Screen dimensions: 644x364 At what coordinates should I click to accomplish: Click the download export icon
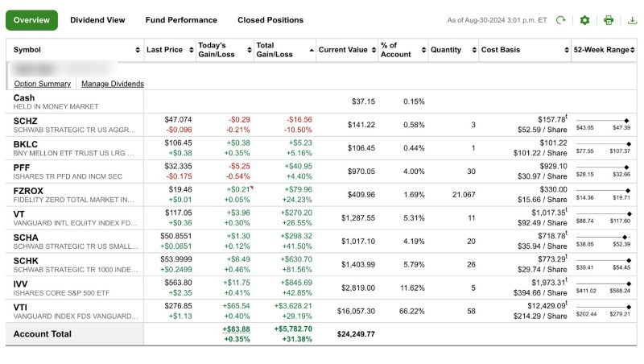point(632,20)
